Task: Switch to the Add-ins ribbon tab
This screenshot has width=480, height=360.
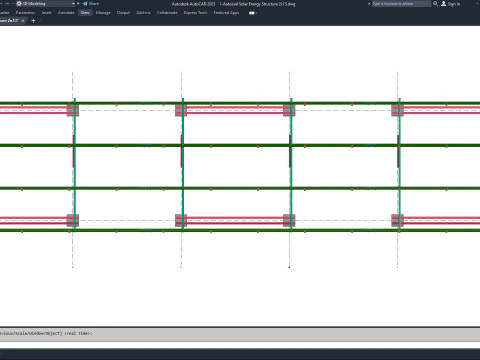Action: click(x=143, y=13)
